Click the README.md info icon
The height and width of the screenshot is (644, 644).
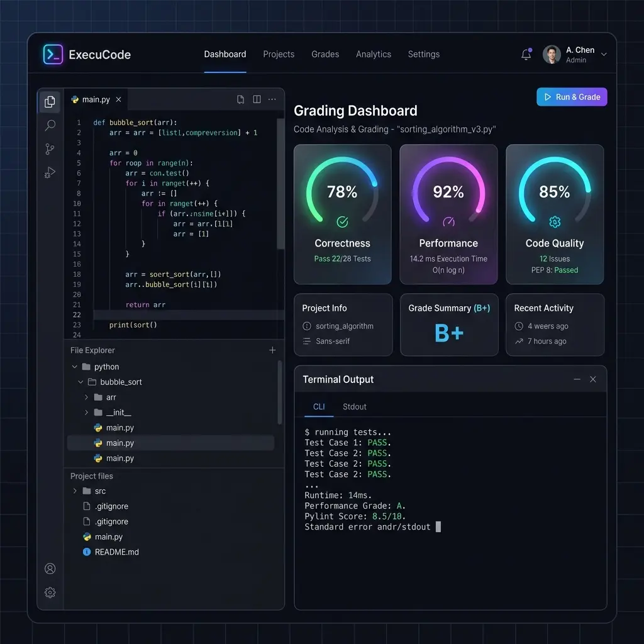coord(87,552)
